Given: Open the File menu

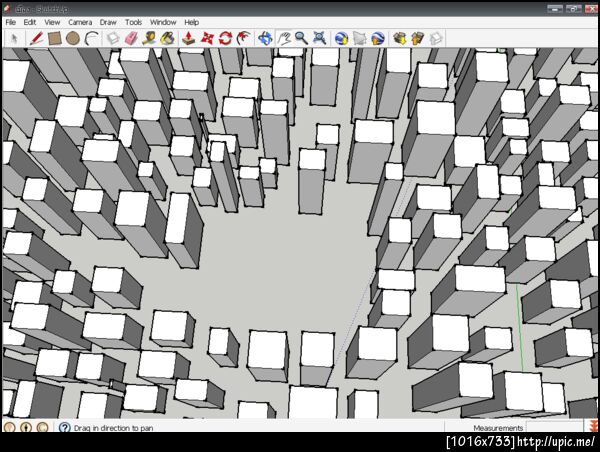Looking at the screenshot, I should tap(11, 22).
